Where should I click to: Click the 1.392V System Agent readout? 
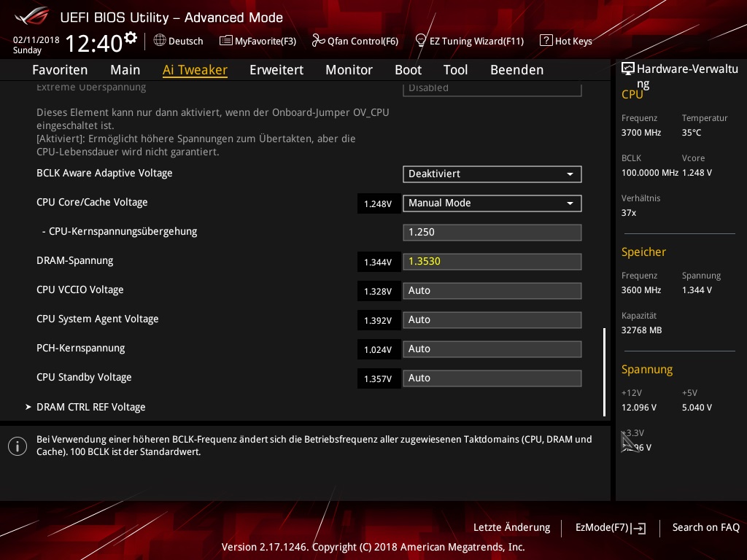(x=379, y=321)
